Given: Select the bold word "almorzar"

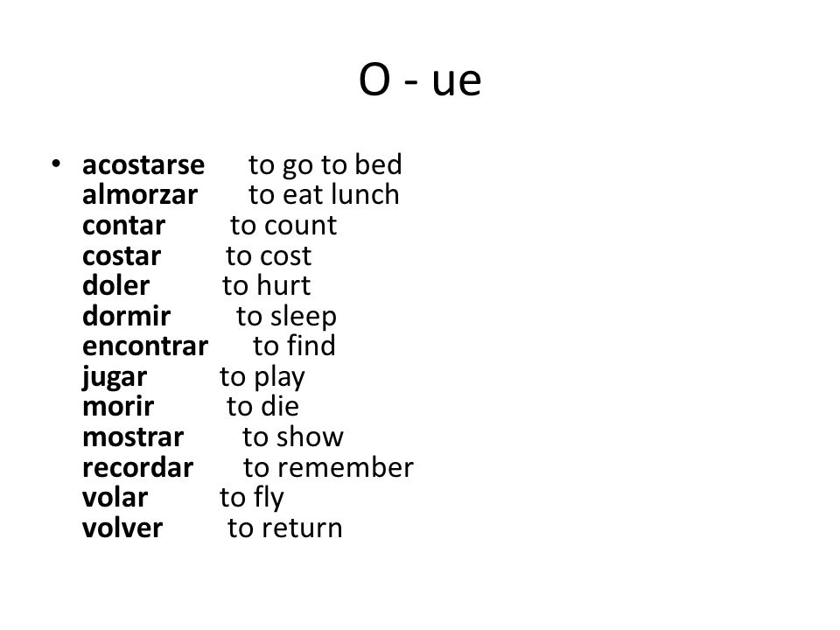Looking at the screenshot, I should pyautogui.click(x=140, y=194).
